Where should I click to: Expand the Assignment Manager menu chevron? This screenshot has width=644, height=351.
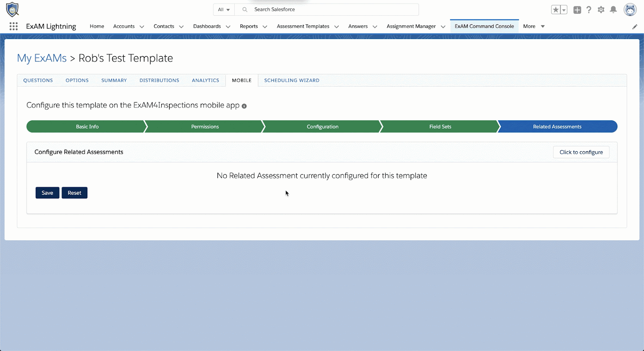(x=443, y=27)
